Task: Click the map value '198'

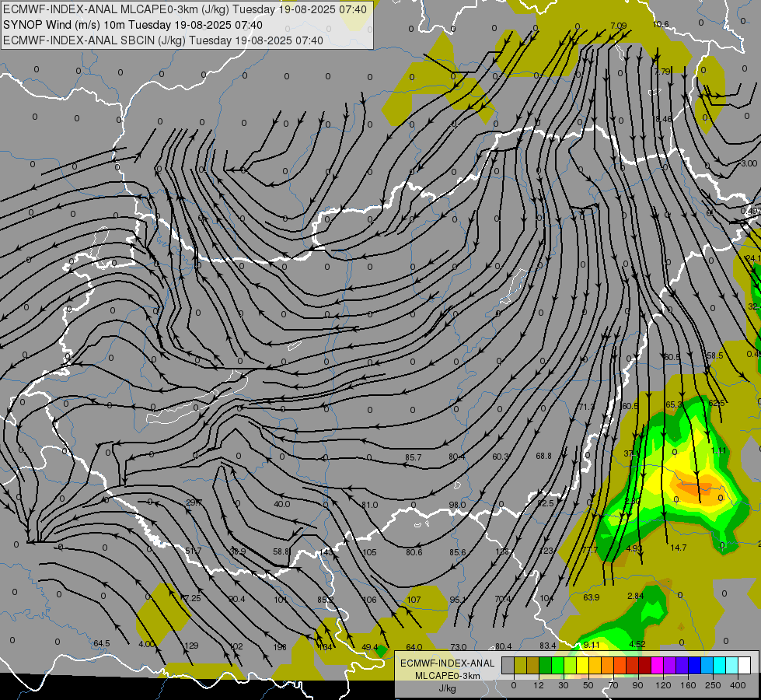Action: coord(280,647)
